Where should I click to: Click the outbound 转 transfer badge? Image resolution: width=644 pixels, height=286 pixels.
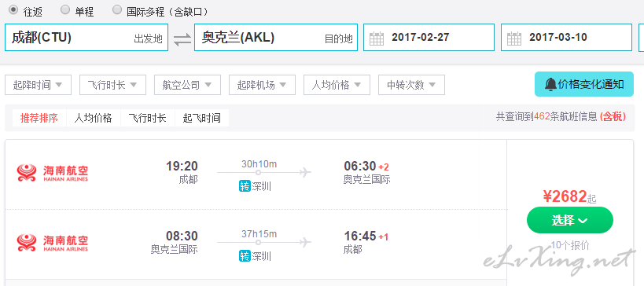coord(245,186)
